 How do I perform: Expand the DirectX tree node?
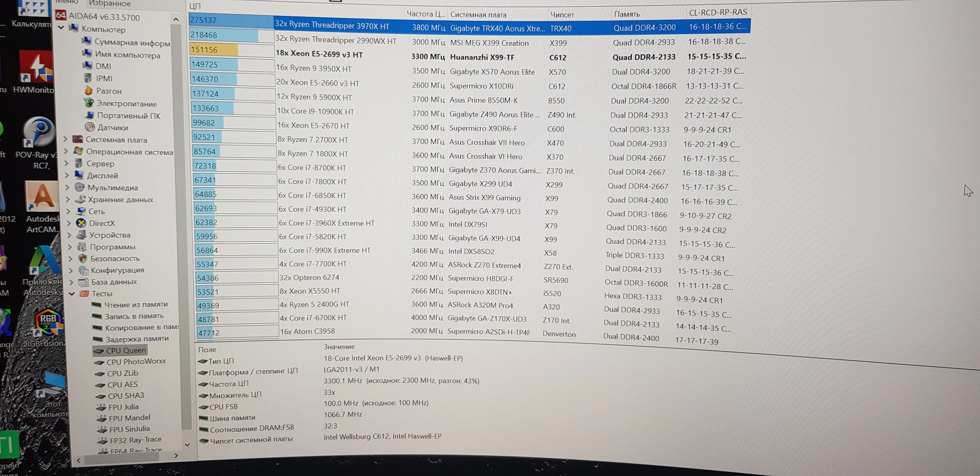[x=69, y=223]
